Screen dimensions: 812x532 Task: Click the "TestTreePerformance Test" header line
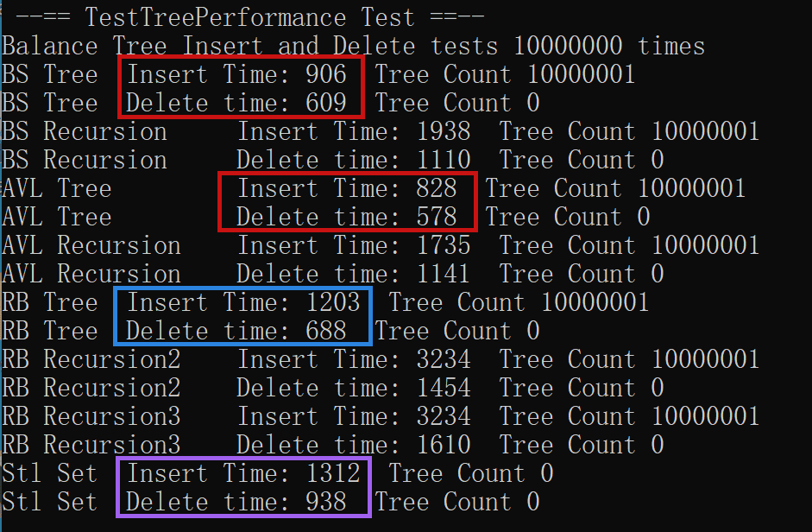coord(249,17)
